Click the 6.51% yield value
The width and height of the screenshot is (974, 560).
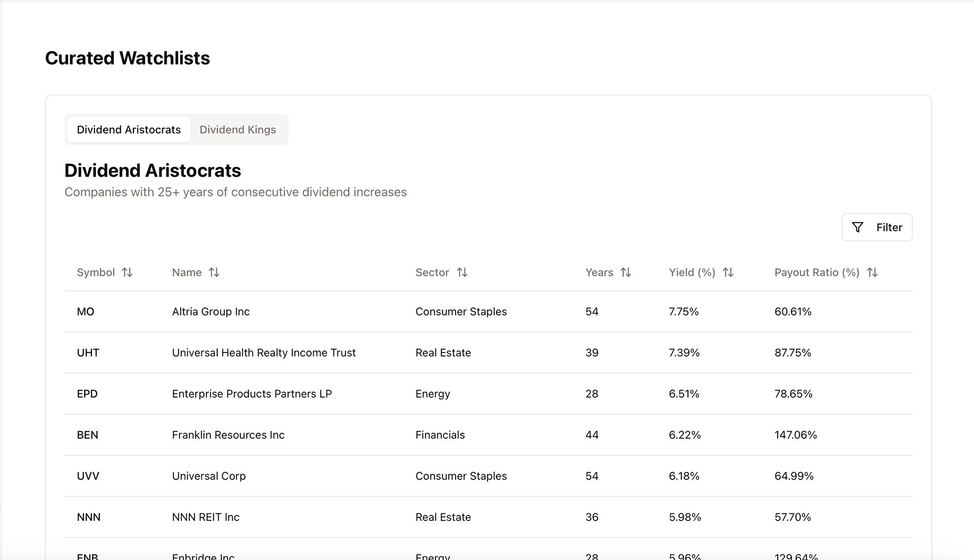click(x=684, y=394)
